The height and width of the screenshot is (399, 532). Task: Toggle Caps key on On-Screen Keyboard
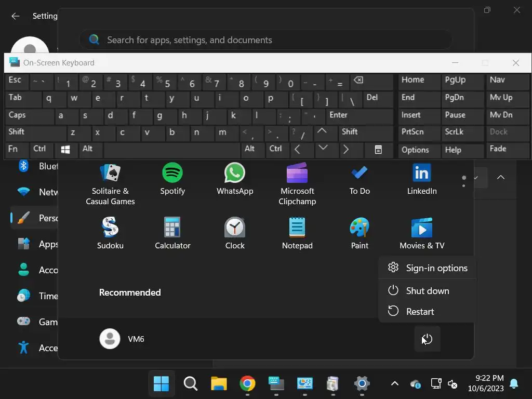pos(30,117)
